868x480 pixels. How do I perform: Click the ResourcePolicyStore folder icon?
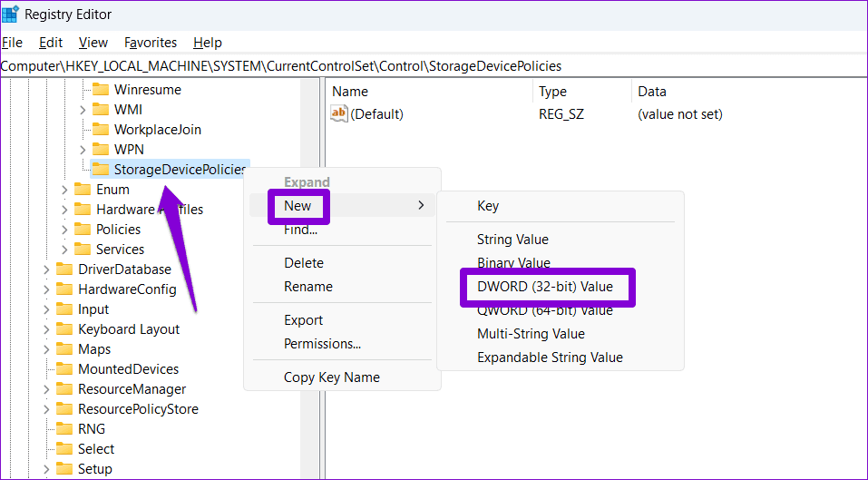64,408
